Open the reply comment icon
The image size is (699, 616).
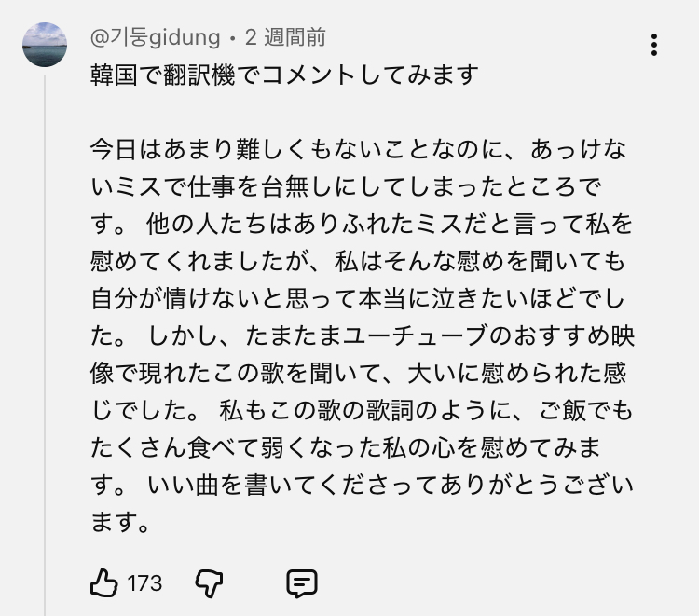pyautogui.click(x=301, y=583)
